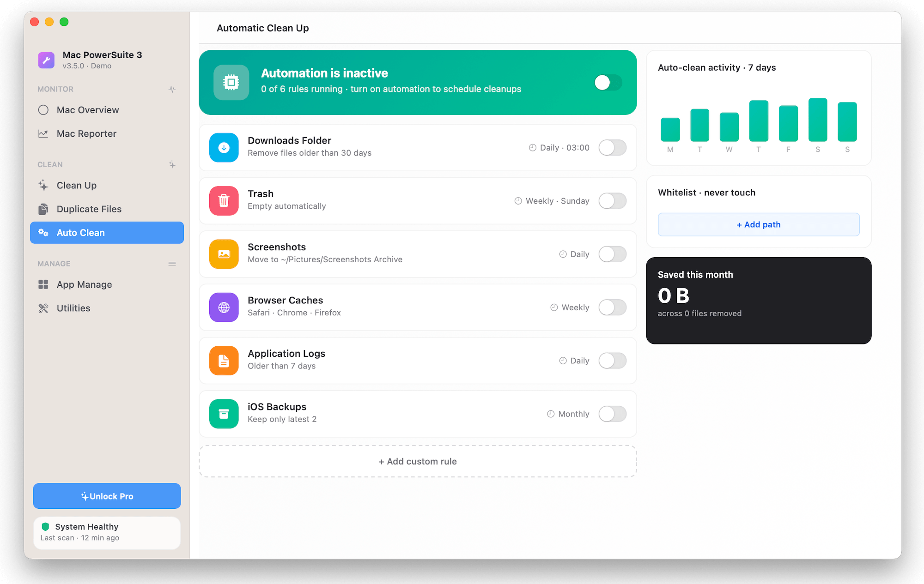Image resolution: width=924 pixels, height=584 pixels.
Task: Click the Downloads Folder blue arrow icon
Action: (224, 148)
